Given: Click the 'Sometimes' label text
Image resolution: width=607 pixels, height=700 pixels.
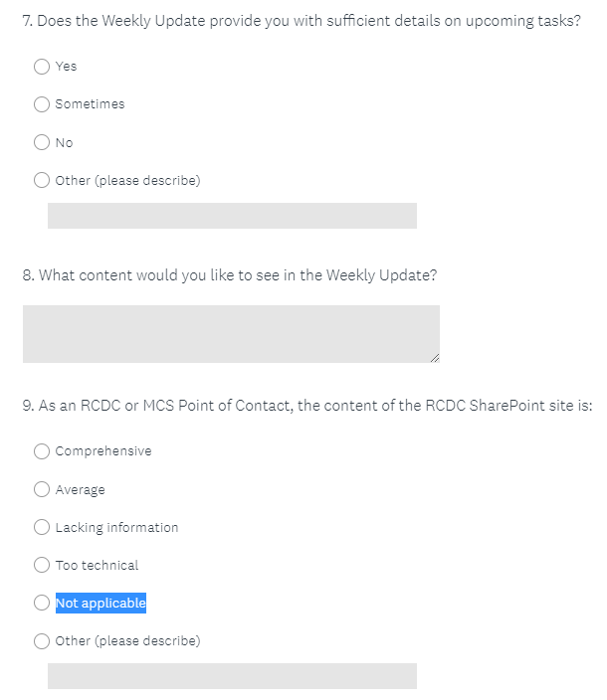Looking at the screenshot, I should click(90, 104).
